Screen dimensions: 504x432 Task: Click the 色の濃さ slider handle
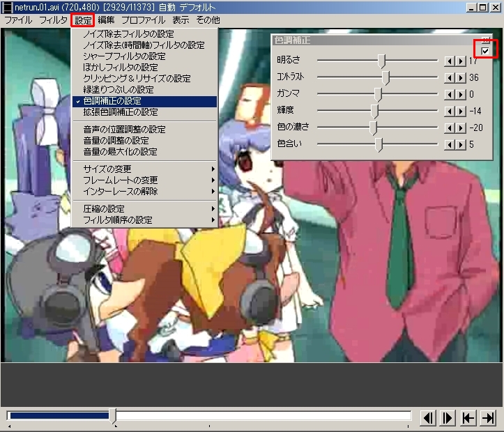373,128
